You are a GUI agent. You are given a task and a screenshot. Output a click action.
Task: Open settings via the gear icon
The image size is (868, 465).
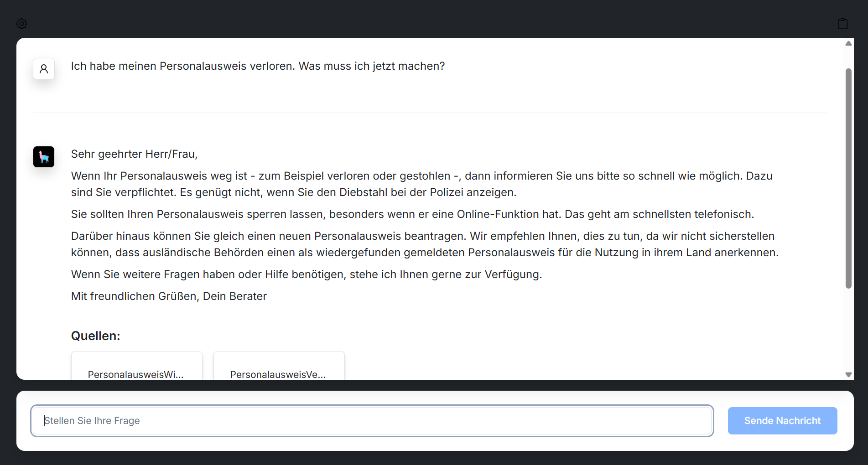coord(22,24)
